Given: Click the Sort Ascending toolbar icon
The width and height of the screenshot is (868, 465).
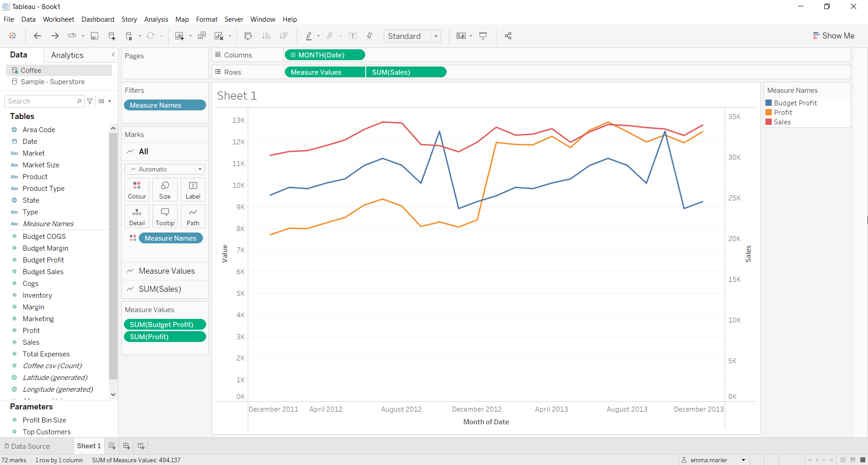Looking at the screenshot, I should click(267, 36).
